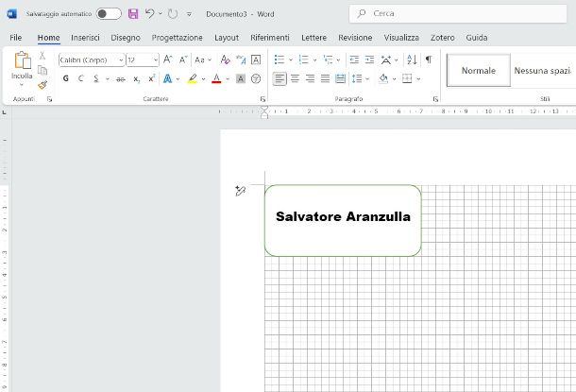Click the purple Save diskette icon
This screenshot has height=392, width=576.
tap(132, 14)
